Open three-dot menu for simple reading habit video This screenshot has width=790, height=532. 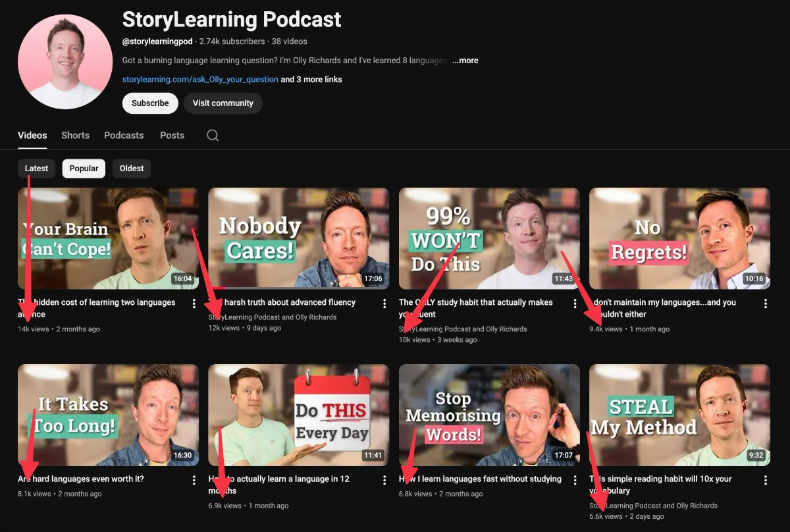pos(765,480)
